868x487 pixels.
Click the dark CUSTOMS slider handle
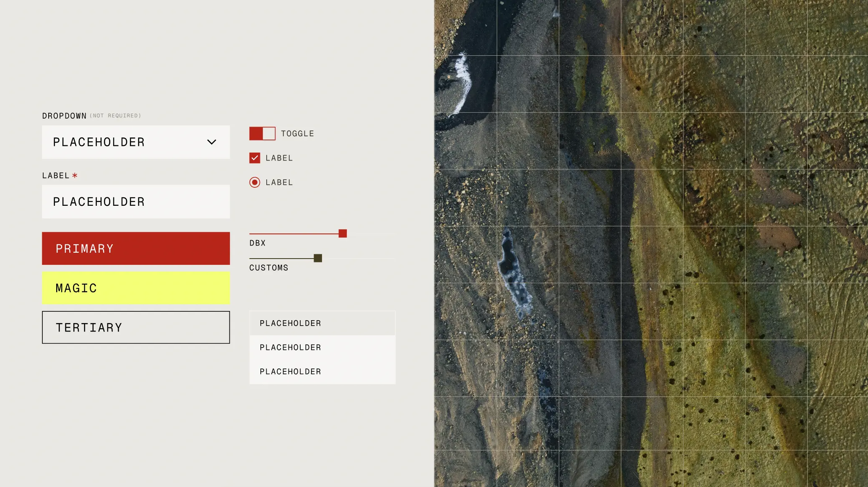click(318, 258)
